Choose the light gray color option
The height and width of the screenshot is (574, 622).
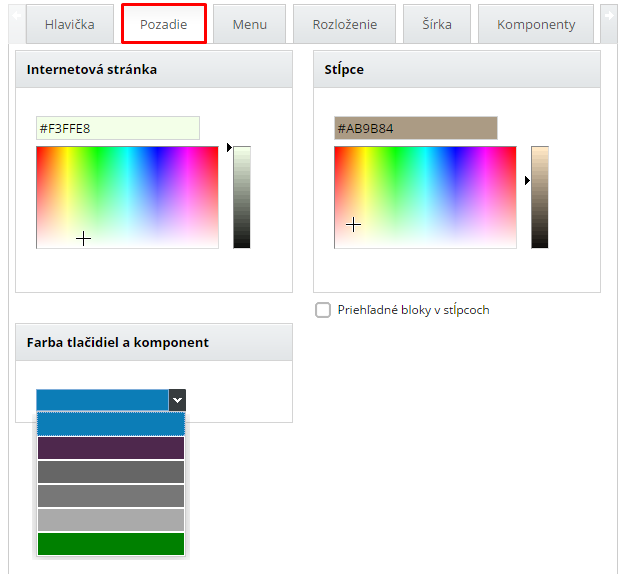point(111,520)
